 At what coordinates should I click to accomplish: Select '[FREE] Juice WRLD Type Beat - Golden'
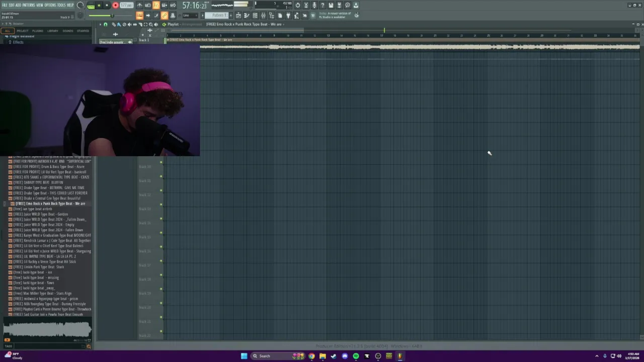click(40, 214)
